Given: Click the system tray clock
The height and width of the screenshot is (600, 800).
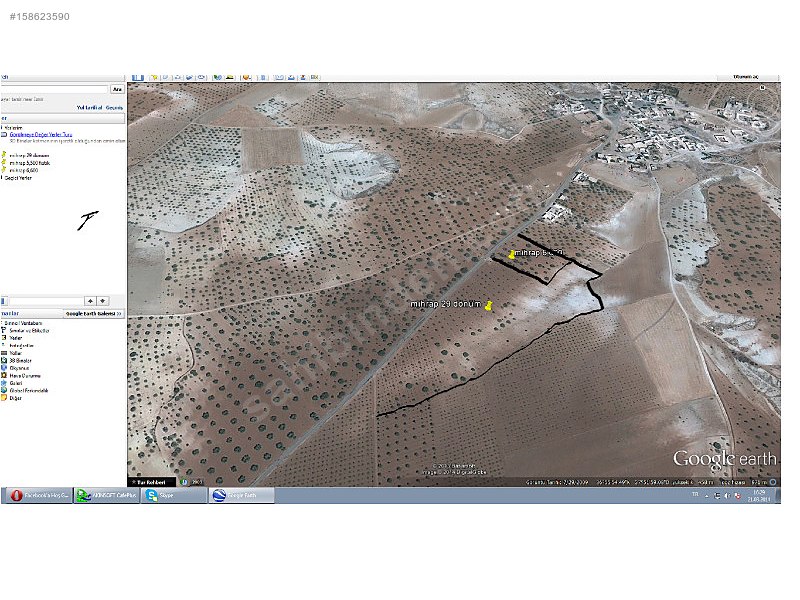Looking at the screenshot, I should (759, 495).
